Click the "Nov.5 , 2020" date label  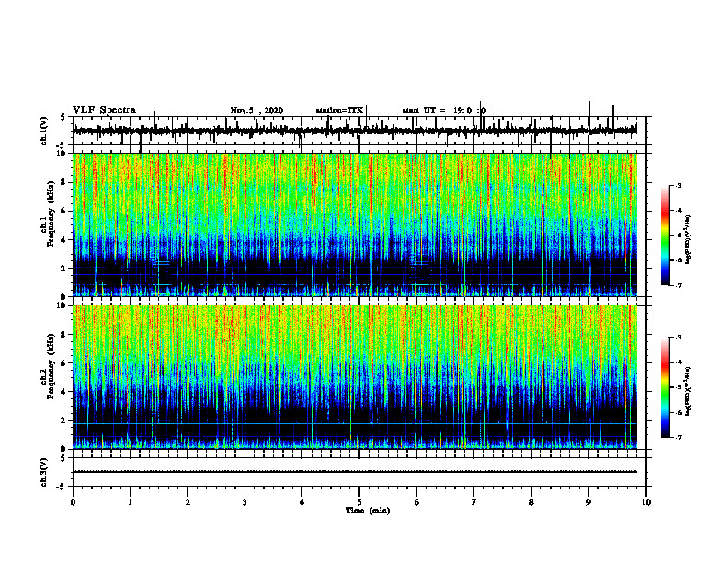click(x=256, y=110)
